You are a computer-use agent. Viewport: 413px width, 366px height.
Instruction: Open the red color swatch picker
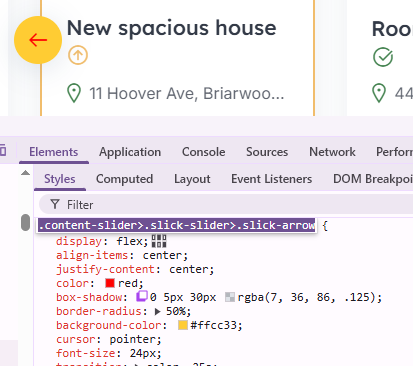(110, 283)
